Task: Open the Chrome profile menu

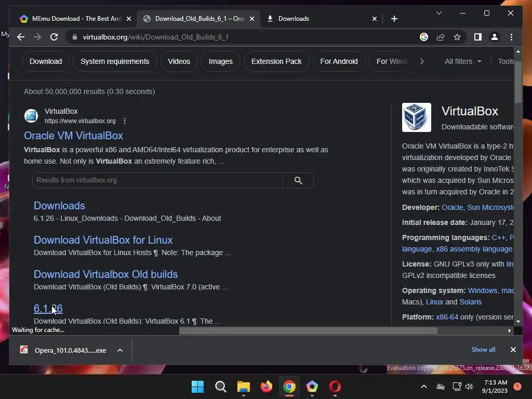Action: tap(495, 37)
